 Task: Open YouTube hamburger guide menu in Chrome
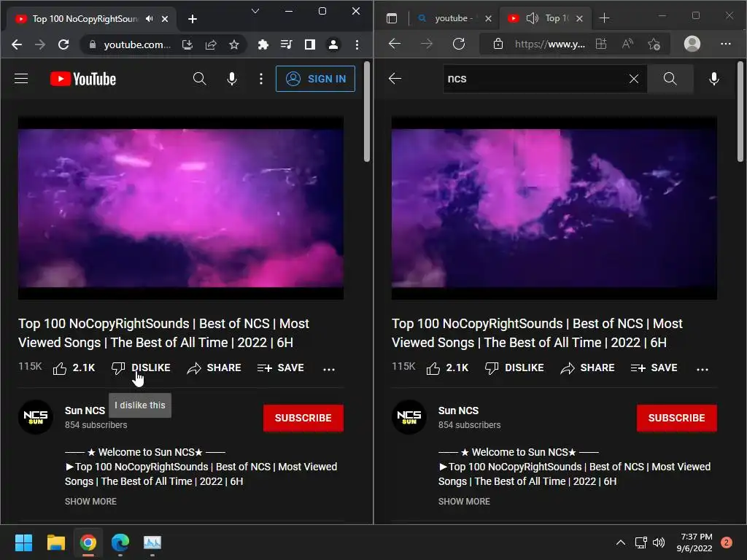click(21, 79)
